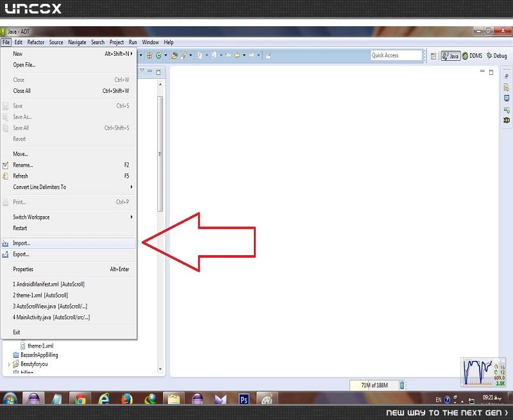Choose Move... in the File menu
This screenshot has width=513, height=420.
coord(69,154)
